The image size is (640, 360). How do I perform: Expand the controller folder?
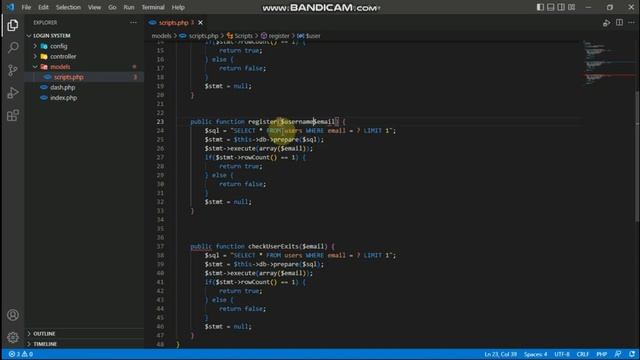pyautogui.click(x=63, y=56)
